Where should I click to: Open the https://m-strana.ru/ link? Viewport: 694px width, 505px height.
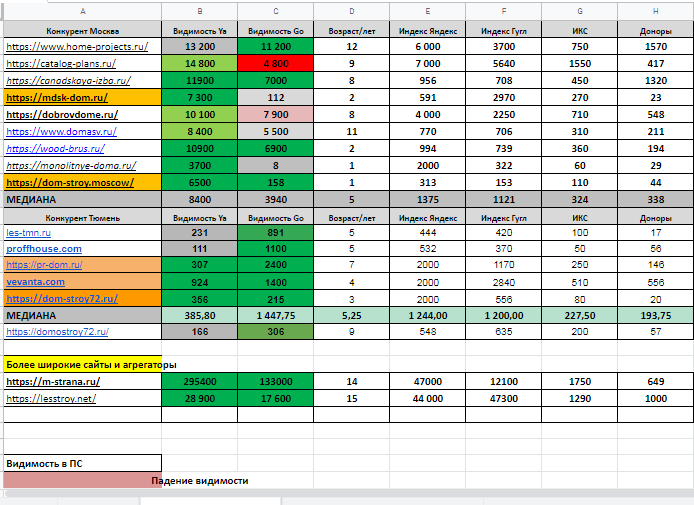pos(53,382)
